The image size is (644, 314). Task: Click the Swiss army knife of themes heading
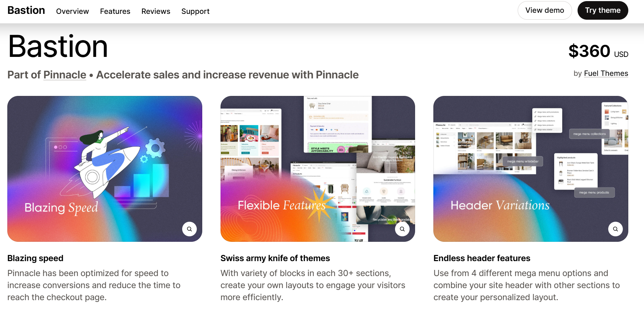click(275, 258)
